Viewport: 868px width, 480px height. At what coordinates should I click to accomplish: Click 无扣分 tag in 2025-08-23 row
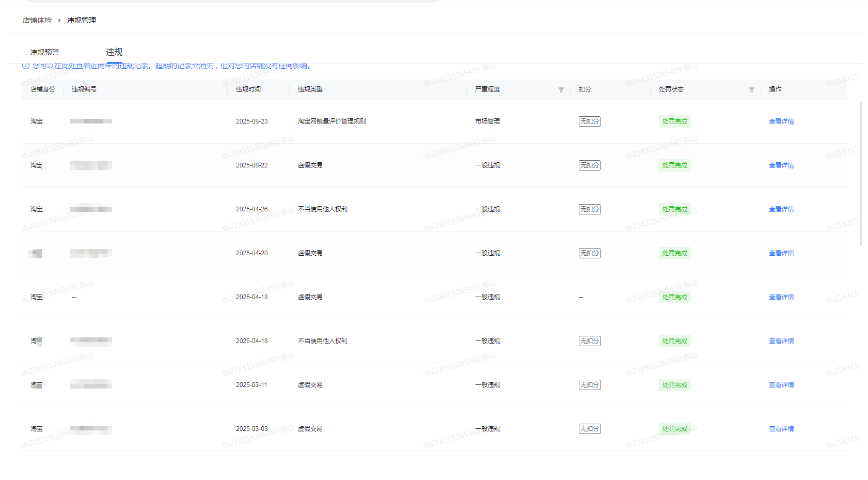coord(590,121)
